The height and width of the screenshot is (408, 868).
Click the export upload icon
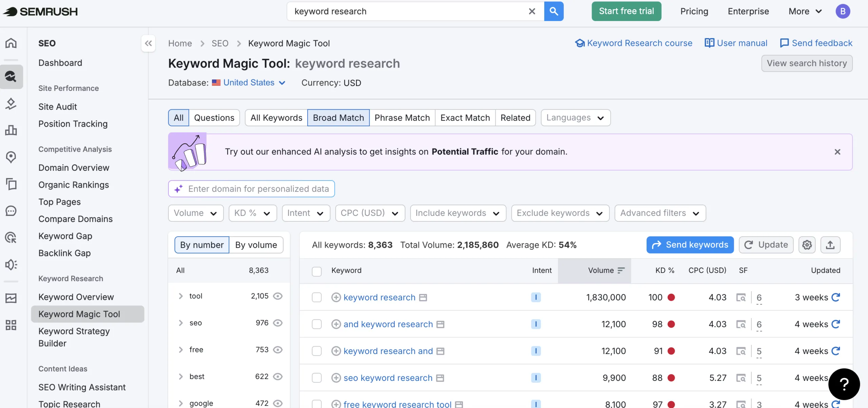click(x=830, y=245)
